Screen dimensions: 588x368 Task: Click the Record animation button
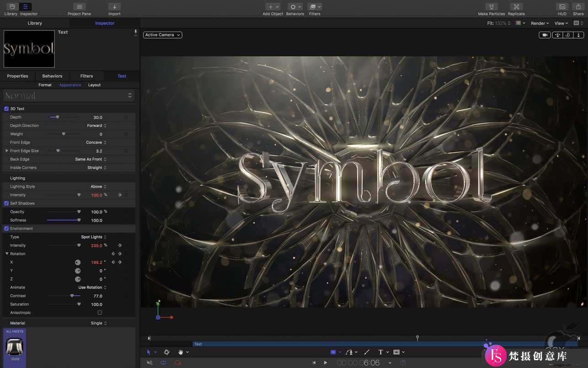(178, 363)
